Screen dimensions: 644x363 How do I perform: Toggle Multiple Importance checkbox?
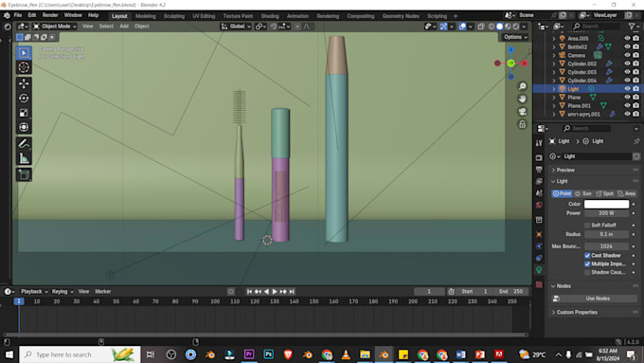(x=587, y=263)
